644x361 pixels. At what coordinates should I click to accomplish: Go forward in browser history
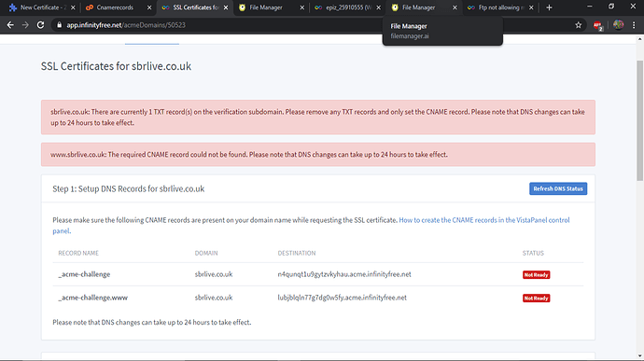pos(25,25)
